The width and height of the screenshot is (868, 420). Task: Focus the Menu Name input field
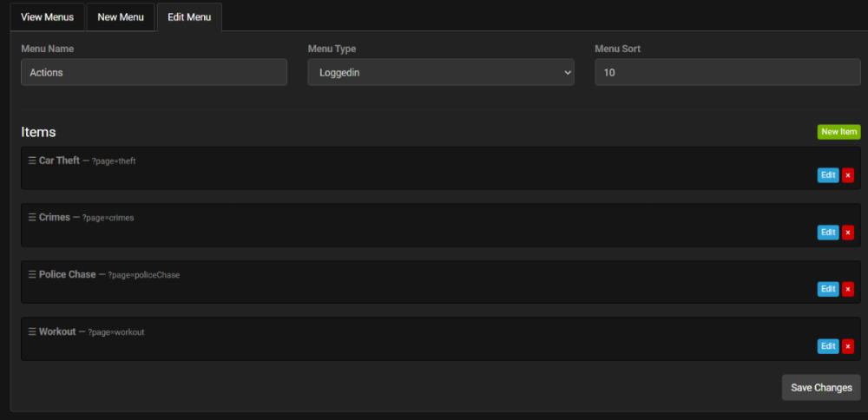[x=154, y=73]
